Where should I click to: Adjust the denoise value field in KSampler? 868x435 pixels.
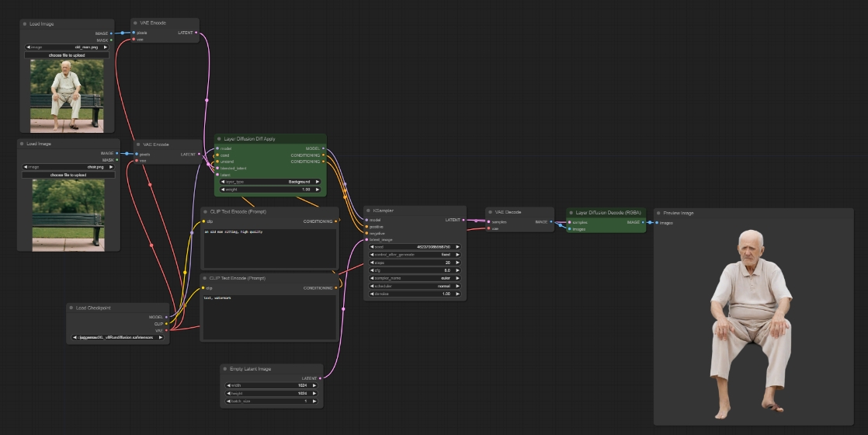(414, 294)
